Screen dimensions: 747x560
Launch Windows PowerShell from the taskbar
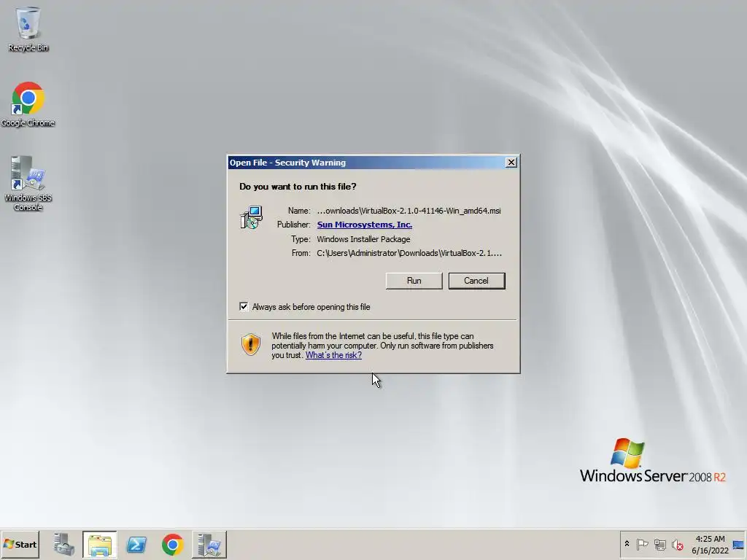tap(136, 544)
